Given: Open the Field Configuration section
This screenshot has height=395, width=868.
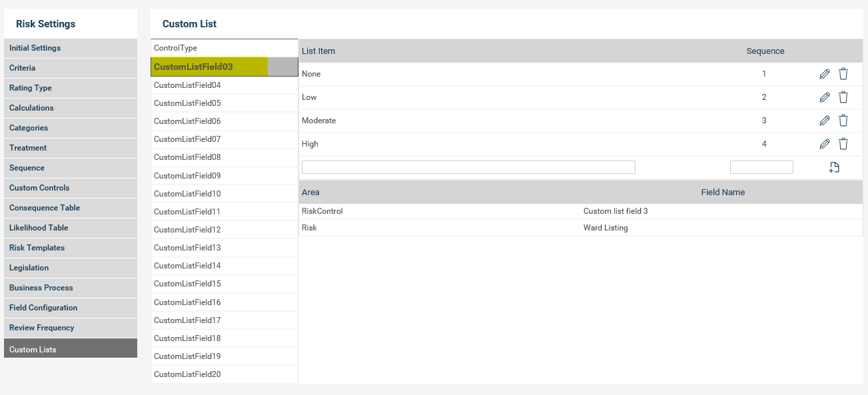Looking at the screenshot, I should [x=70, y=308].
